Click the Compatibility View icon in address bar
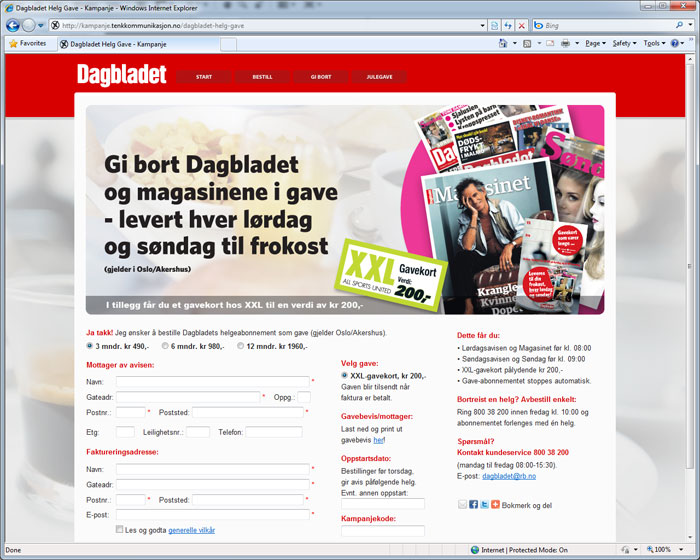The height and width of the screenshot is (560, 700). tap(494, 25)
